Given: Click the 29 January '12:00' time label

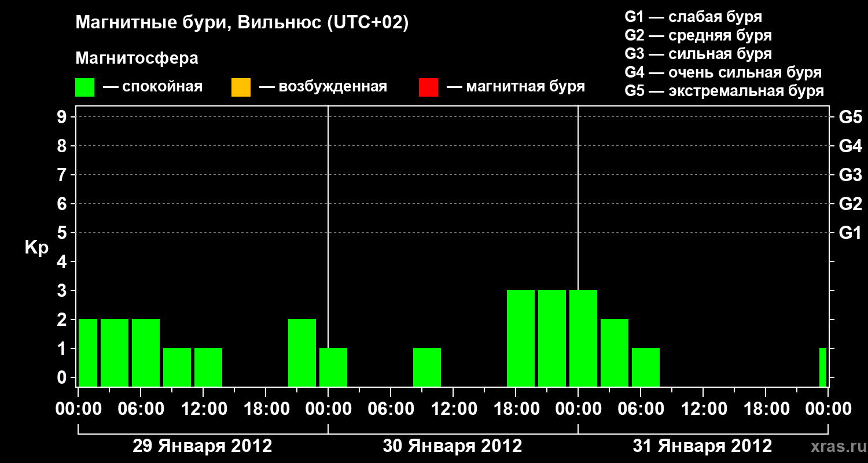Looking at the screenshot, I should coord(203,409).
